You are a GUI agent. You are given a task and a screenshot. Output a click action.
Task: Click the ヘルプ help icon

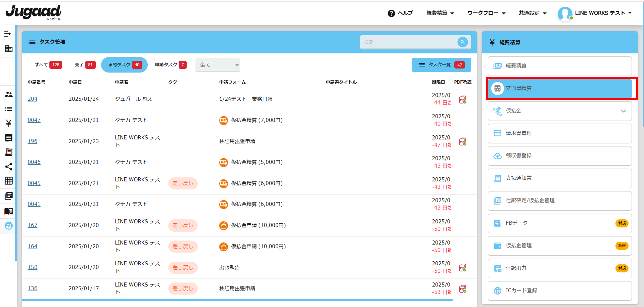391,13
